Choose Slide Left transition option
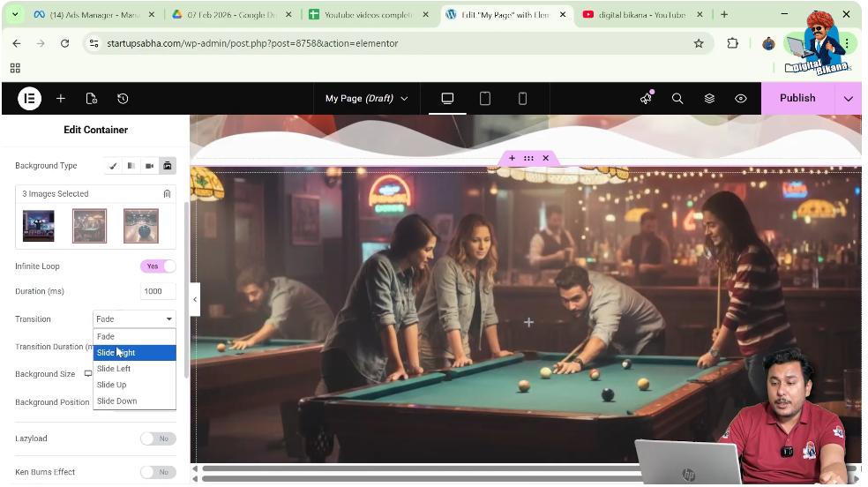The width and height of the screenshot is (868, 487). tap(134, 369)
